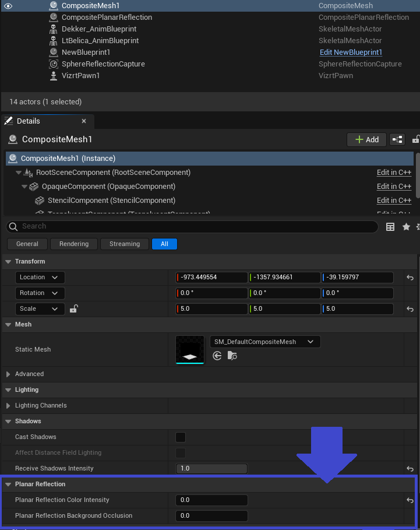Use selected asset arrow under Static Mesh
Screen dimensions: 420x530
tap(217, 356)
